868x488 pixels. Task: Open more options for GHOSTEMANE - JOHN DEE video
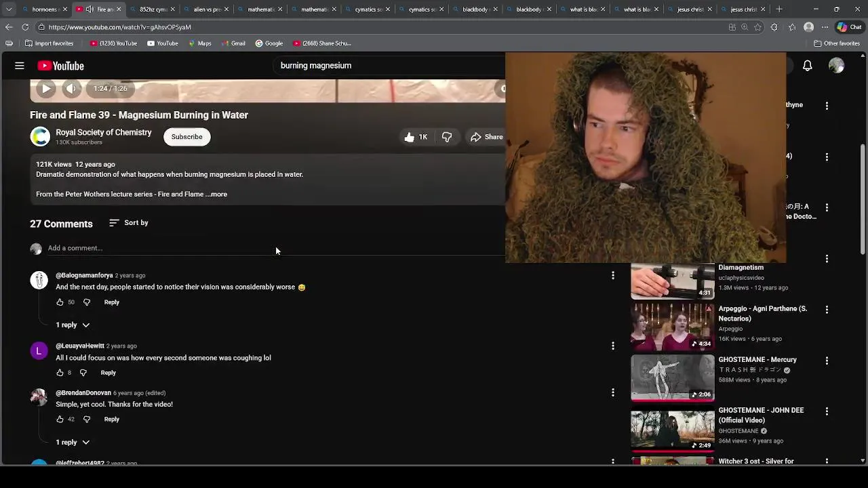click(x=827, y=411)
